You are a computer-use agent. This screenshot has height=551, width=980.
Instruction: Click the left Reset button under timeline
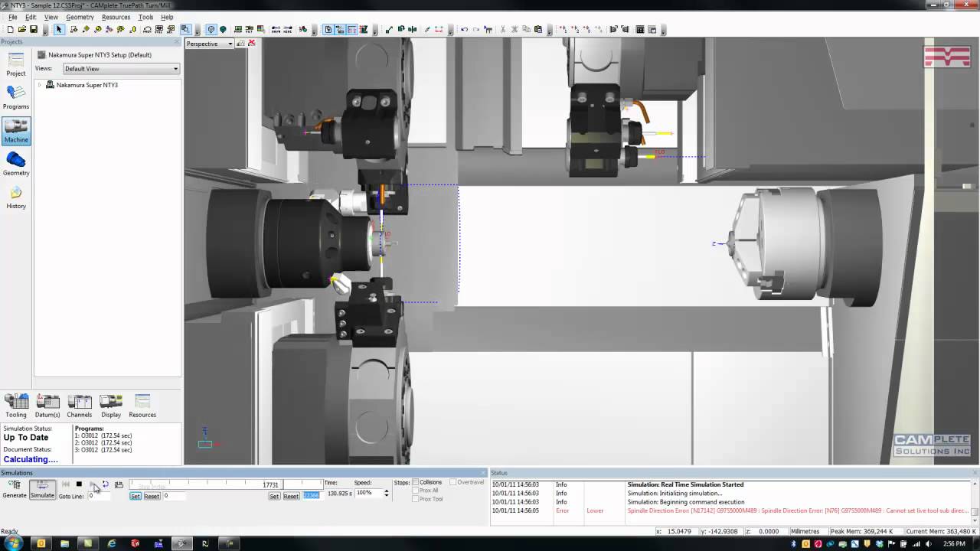click(152, 496)
